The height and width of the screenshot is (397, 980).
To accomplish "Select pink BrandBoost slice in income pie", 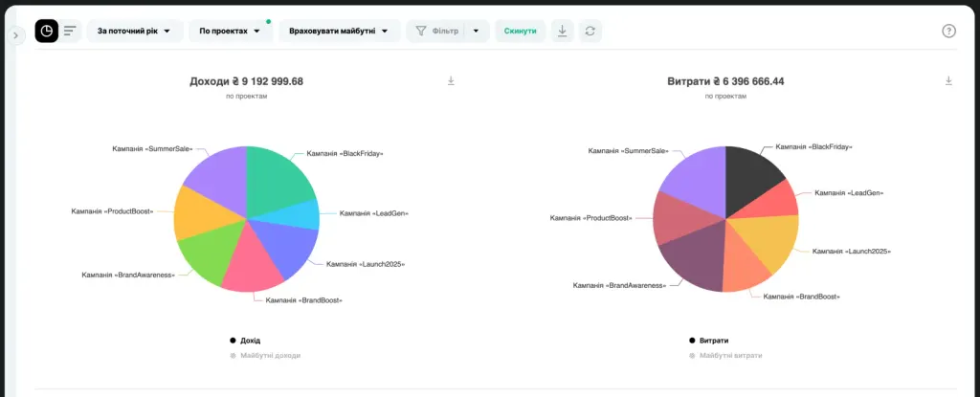I will [252, 266].
